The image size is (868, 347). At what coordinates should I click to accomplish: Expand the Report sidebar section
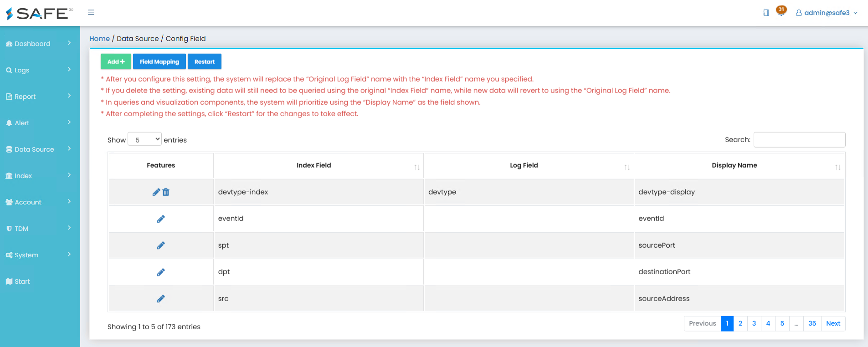click(x=40, y=97)
